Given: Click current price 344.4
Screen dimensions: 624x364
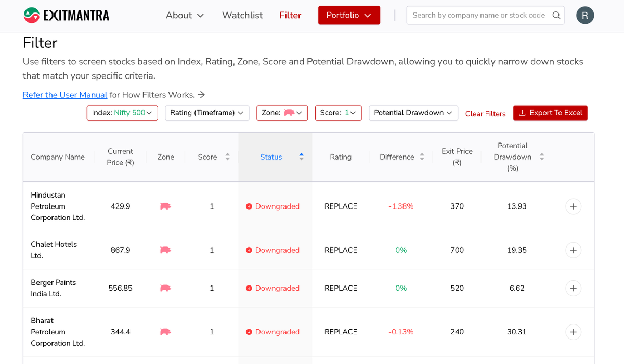Looking at the screenshot, I should coord(121,332).
